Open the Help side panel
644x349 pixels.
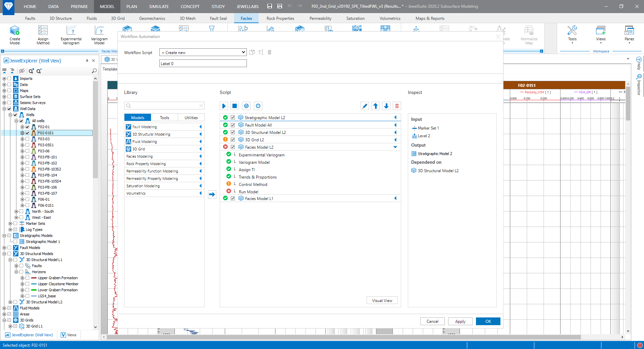click(639, 63)
